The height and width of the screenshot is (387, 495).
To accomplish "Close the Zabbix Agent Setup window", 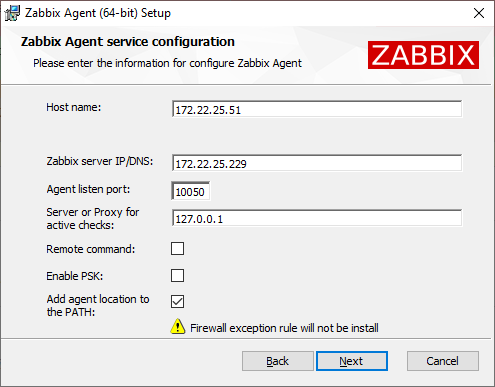I will [x=479, y=13].
